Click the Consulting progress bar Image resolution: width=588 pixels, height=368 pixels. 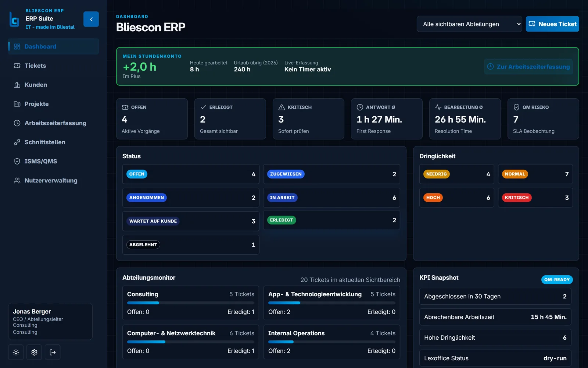pos(191,303)
